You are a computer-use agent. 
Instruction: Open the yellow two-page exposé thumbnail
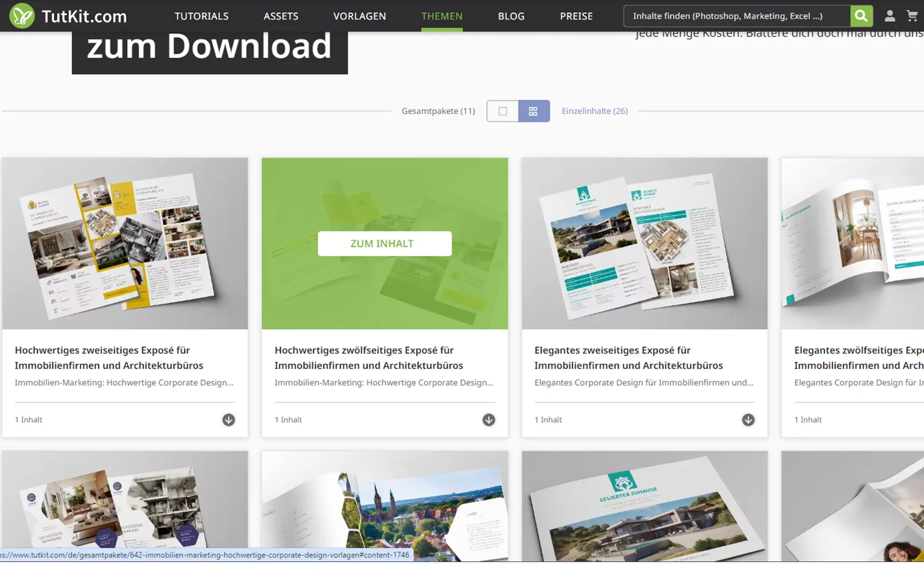coord(125,244)
